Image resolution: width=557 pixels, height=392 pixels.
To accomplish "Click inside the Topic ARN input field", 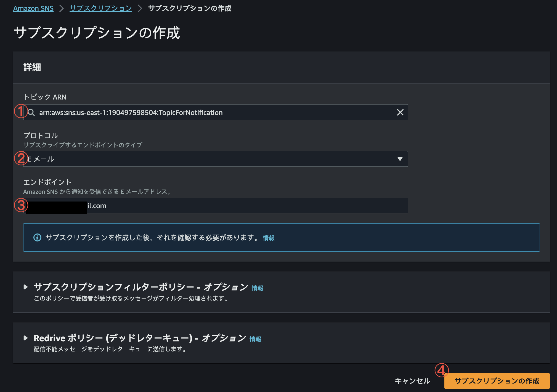I will [x=215, y=112].
